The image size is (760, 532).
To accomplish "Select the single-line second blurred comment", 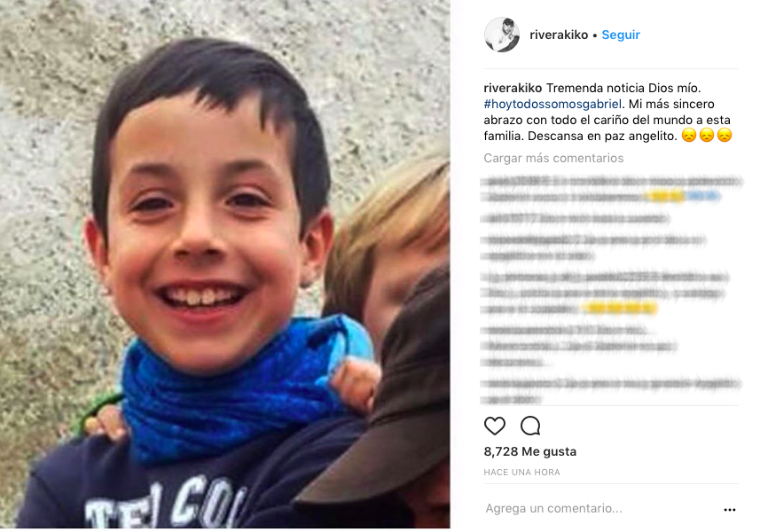I will pyautogui.click(x=576, y=219).
